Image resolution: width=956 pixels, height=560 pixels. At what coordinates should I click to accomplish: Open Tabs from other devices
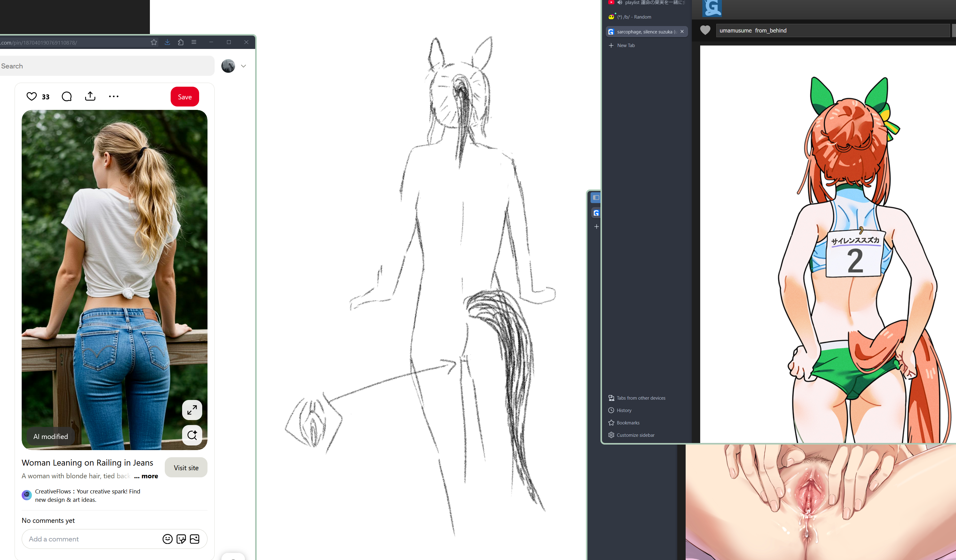click(x=637, y=398)
